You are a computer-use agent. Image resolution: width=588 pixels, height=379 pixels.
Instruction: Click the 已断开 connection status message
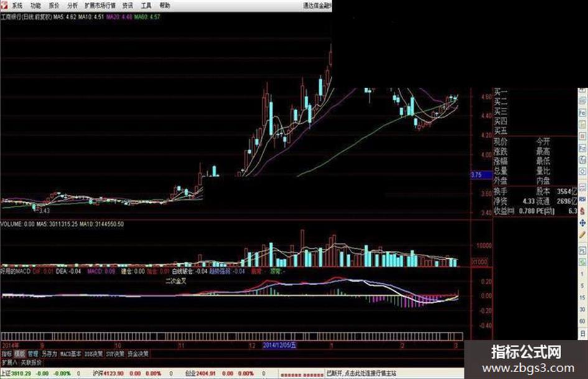(362, 373)
